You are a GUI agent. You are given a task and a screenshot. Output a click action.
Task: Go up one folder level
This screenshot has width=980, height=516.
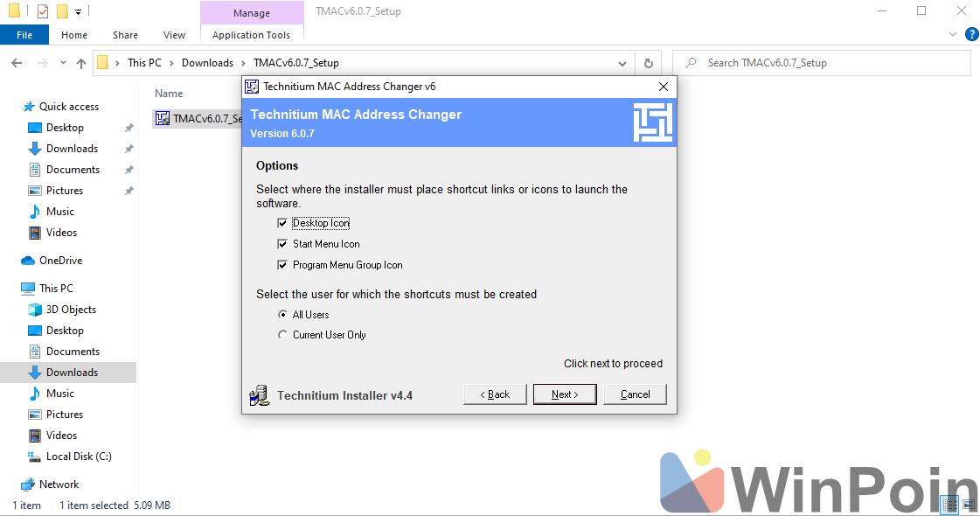pos(81,63)
